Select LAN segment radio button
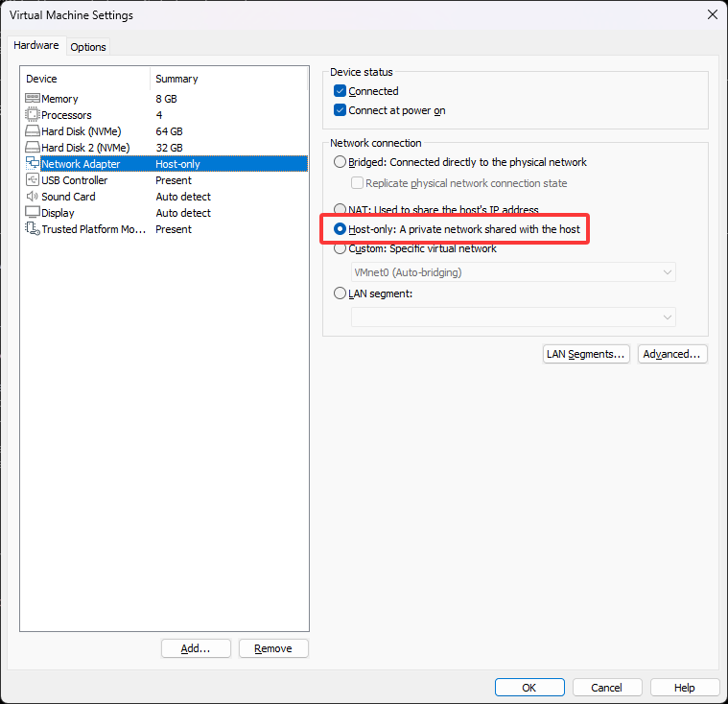Image resolution: width=728 pixels, height=704 pixels. click(340, 293)
